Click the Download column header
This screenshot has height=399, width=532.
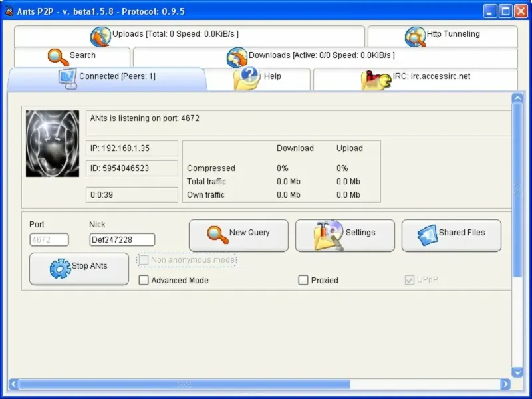pos(295,148)
